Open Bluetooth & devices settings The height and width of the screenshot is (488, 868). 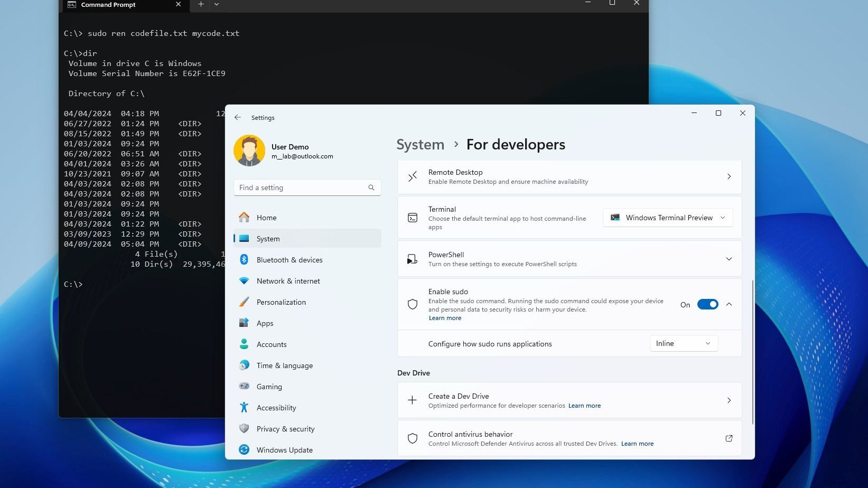289,260
